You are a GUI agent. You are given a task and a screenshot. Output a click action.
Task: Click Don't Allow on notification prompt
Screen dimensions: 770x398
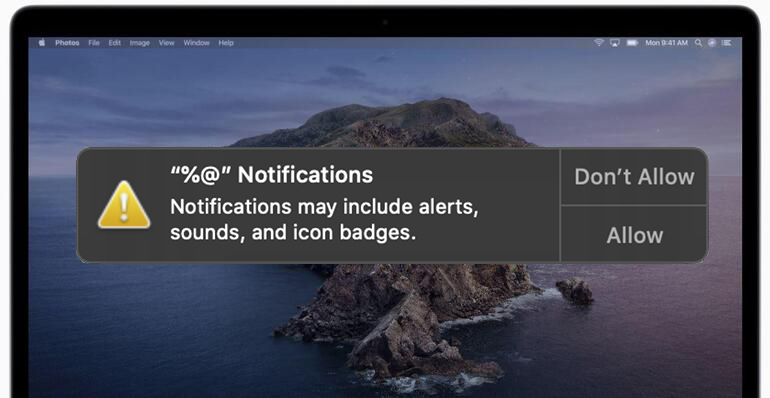point(634,177)
